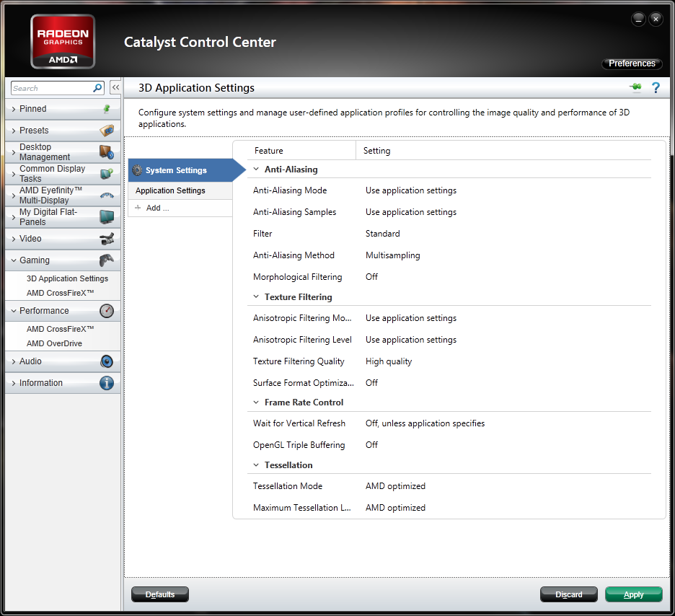The height and width of the screenshot is (616, 675).
Task: Change Maximum Tessellation Level setting
Action: (x=395, y=508)
